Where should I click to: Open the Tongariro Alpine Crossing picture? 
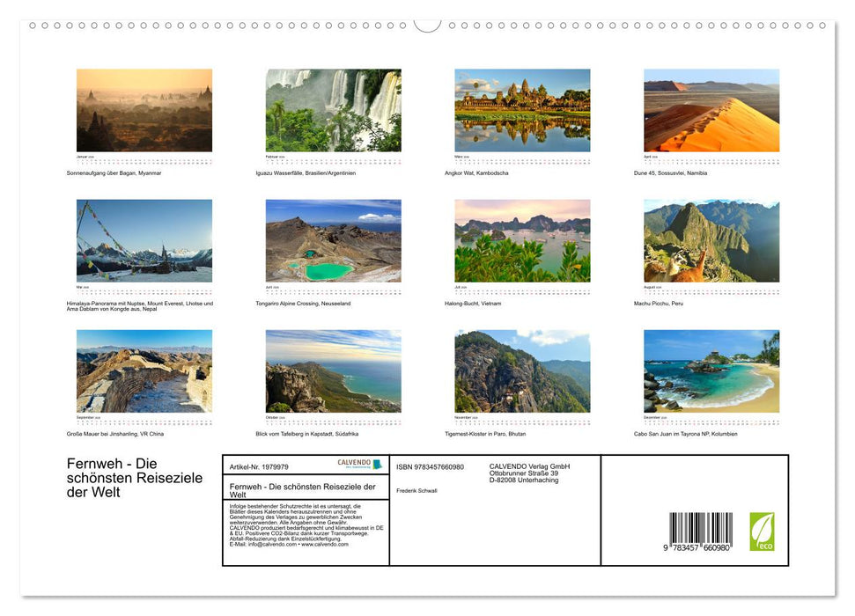click(334, 240)
